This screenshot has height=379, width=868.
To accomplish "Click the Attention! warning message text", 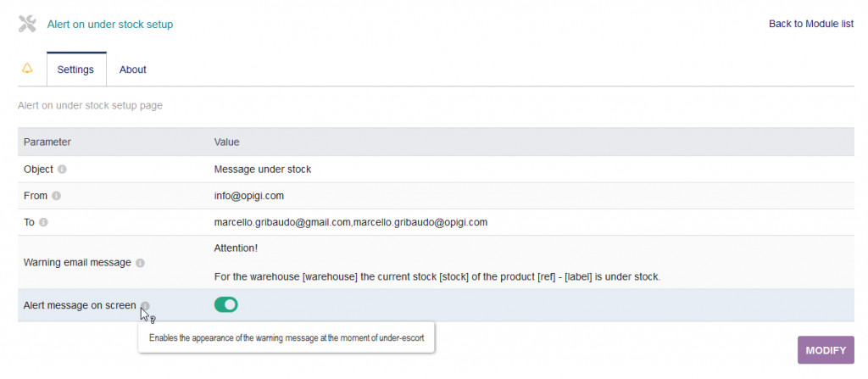I will pos(236,248).
